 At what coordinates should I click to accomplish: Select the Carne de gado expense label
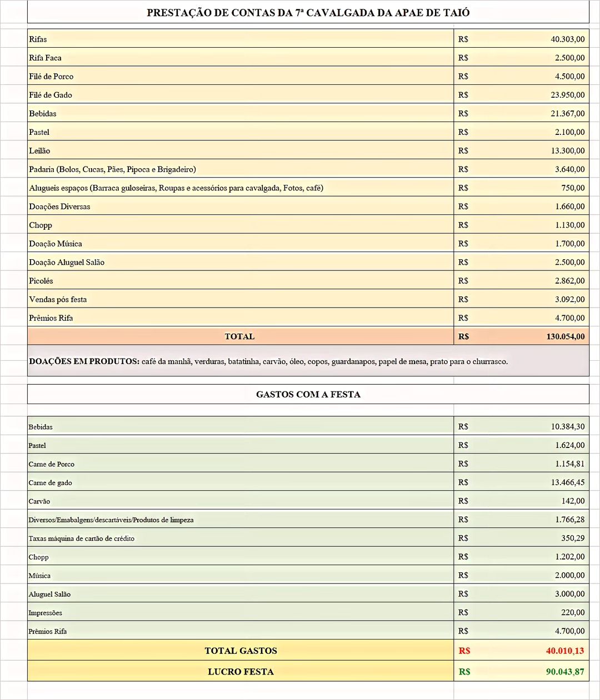click(x=241, y=482)
